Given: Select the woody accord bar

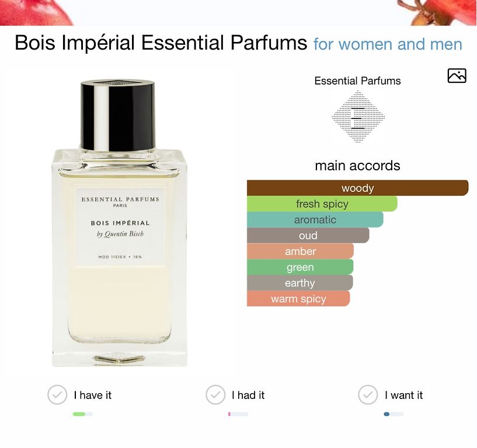Looking at the screenshot, I should (x=357, y=188).
